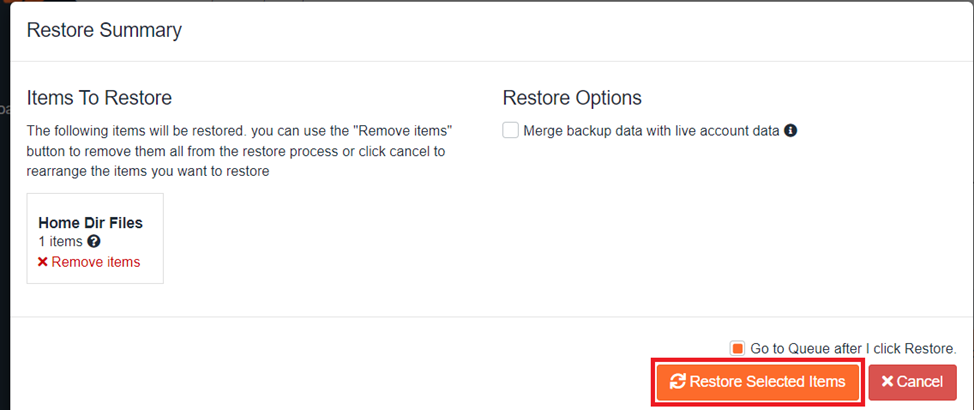974x410 pixels.
Task: Cancel the restore summary dialog
Action: (x=911, y=382)
